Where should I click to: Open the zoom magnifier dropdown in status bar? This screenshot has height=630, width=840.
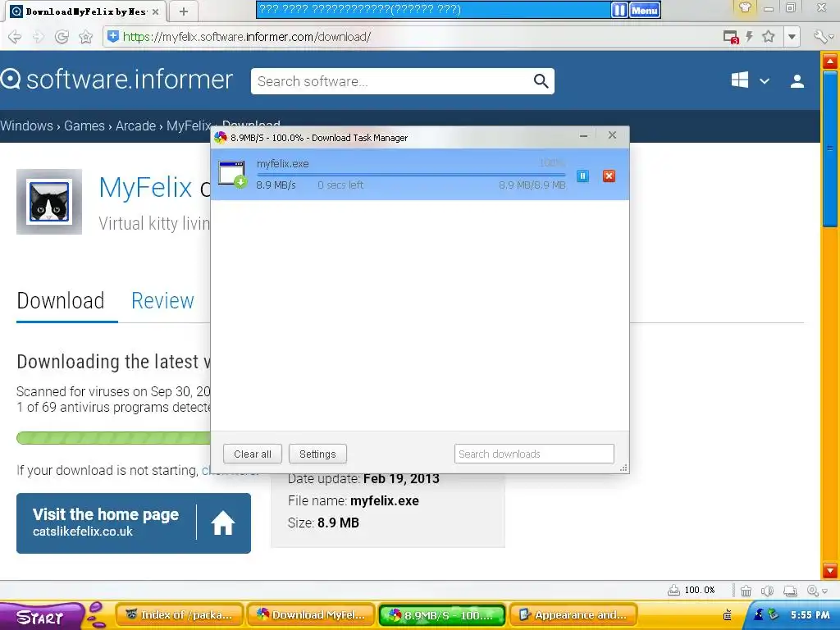coord(817,591)
